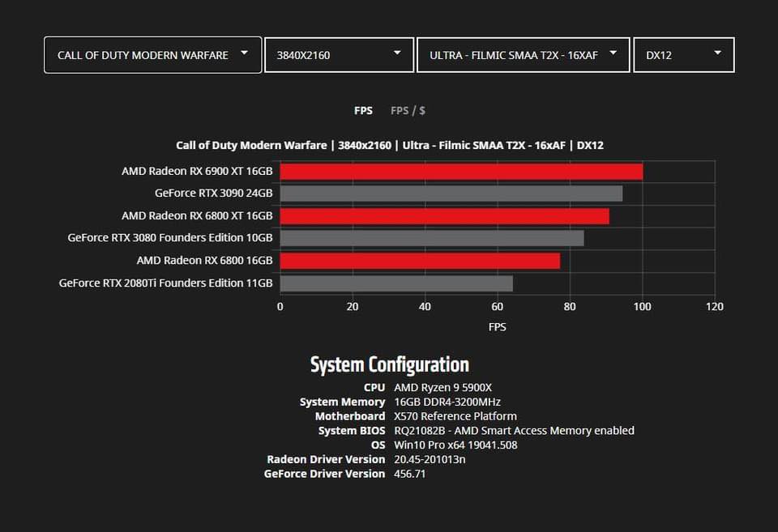
Task: Click the 'RQ21082B - AMD Smart Access Memory enabled' text
Action: pyautogui.click(x=514, y=430)
